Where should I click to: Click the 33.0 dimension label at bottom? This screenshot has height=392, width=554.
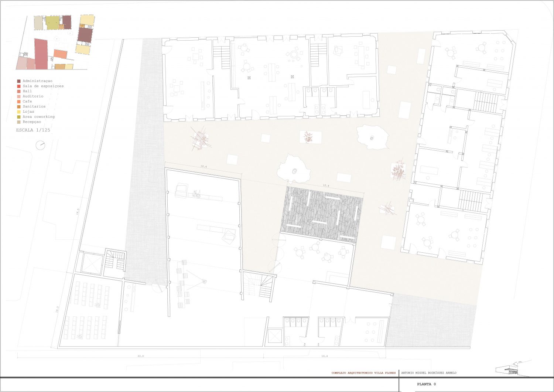pos(140,356)
